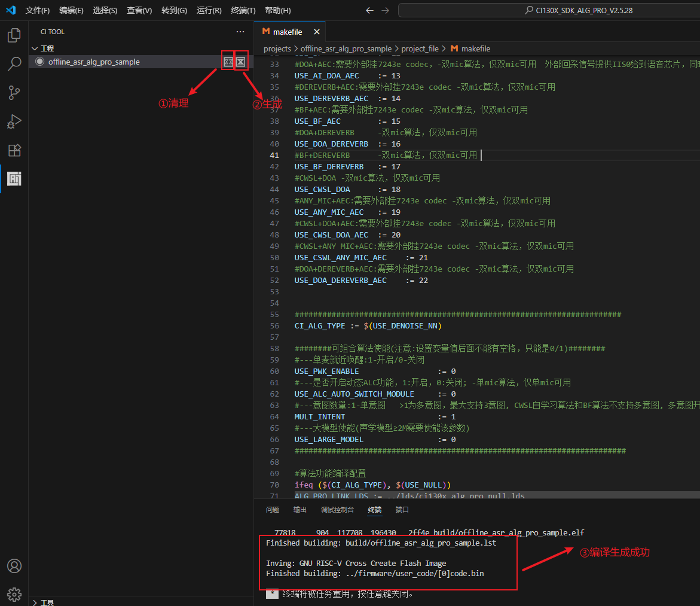Open the Accounts icon
This screenshot has width=700, height=606.
coord(14,566)
